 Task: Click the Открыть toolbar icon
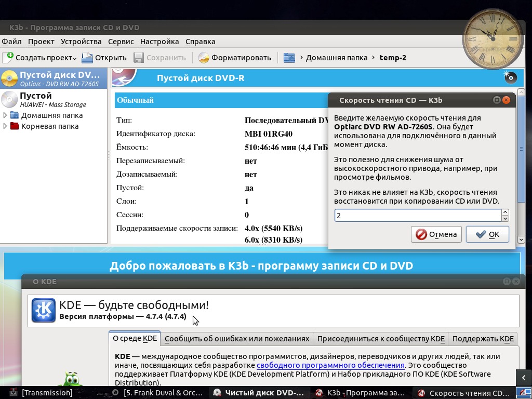87,58
